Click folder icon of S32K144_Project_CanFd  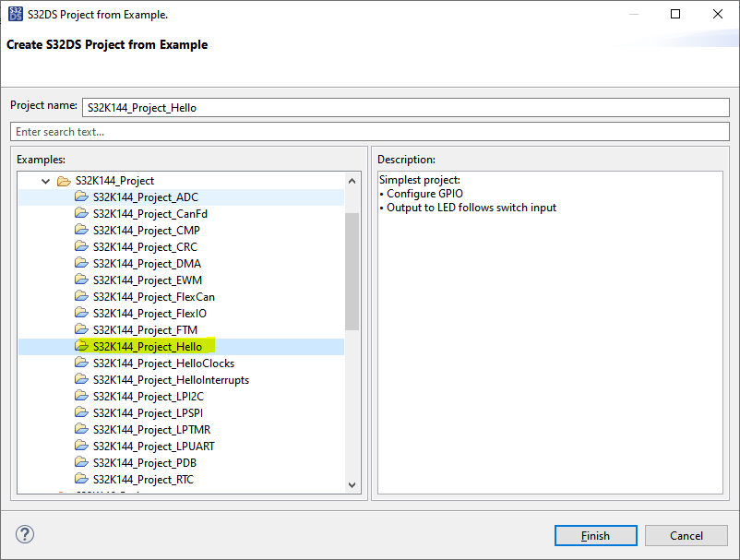[x=81, y=213]
